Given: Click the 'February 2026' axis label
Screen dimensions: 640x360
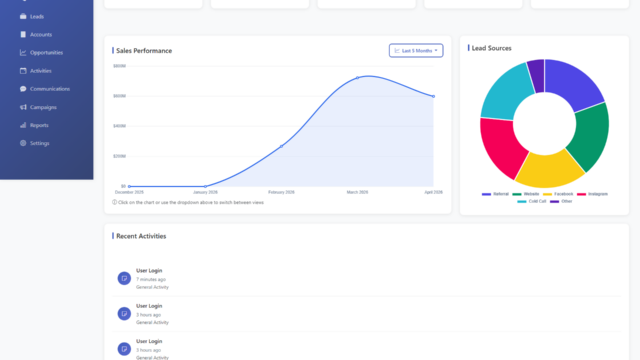Looking at the screenshot, I should [281, 192].
